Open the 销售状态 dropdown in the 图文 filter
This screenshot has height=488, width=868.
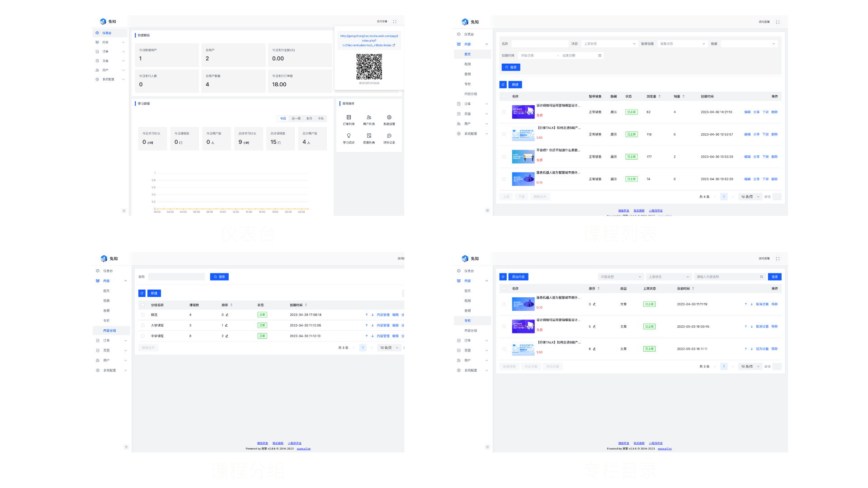point(683,44)
